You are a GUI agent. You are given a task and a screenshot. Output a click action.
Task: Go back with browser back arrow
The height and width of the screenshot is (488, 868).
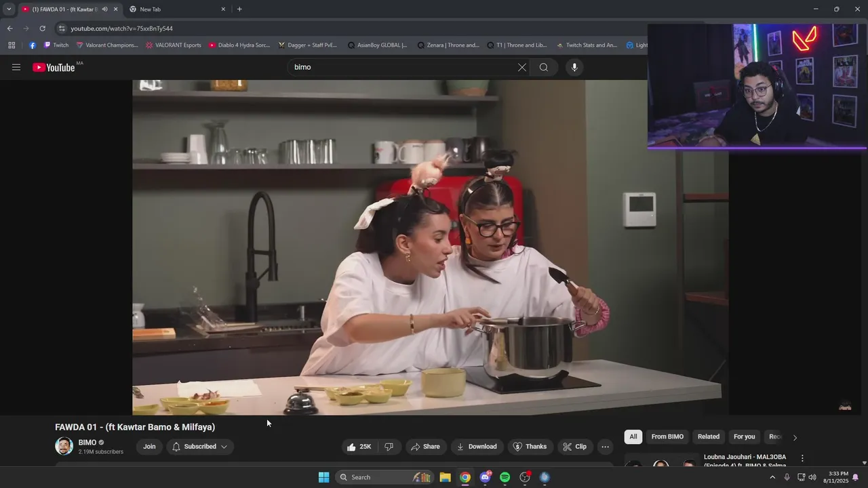point(9,28)
